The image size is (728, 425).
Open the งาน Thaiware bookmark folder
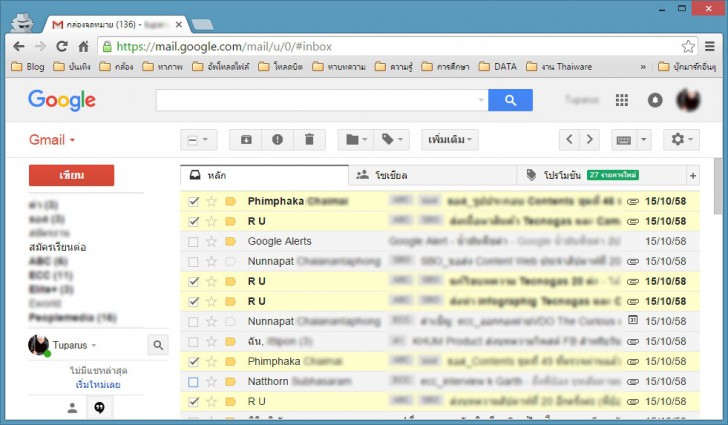click(559, 67)
